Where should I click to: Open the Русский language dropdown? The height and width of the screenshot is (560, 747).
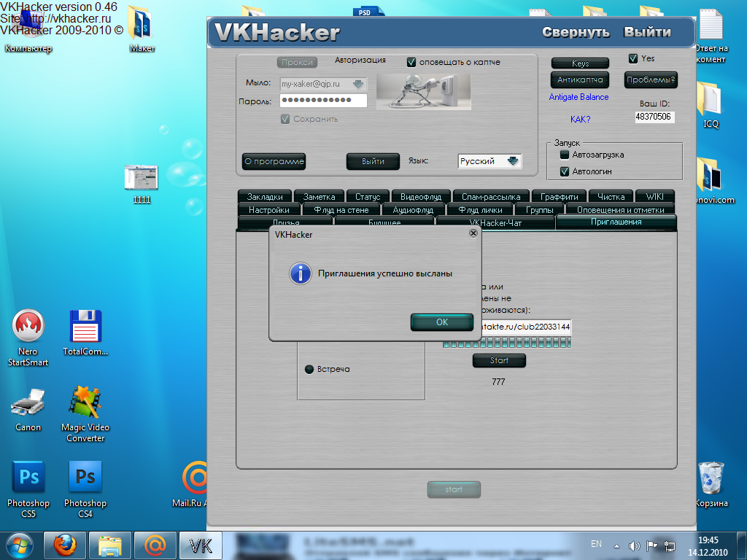[x=489, y=161]
